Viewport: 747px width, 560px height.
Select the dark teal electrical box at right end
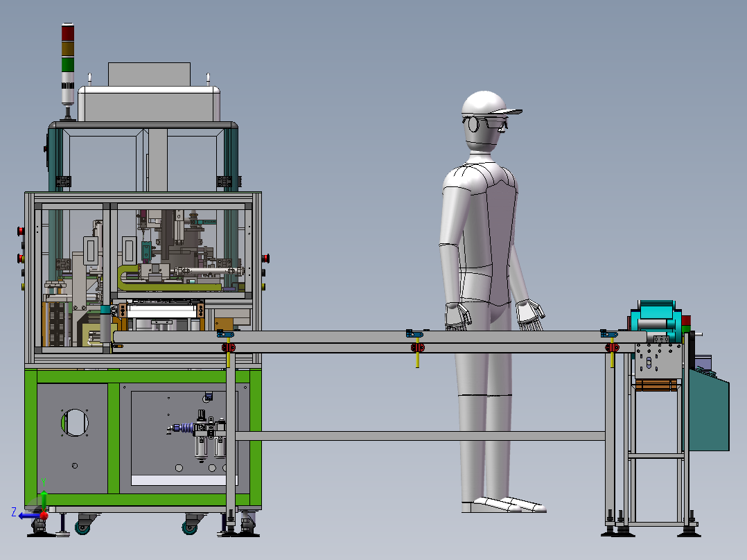click(709, 410)
